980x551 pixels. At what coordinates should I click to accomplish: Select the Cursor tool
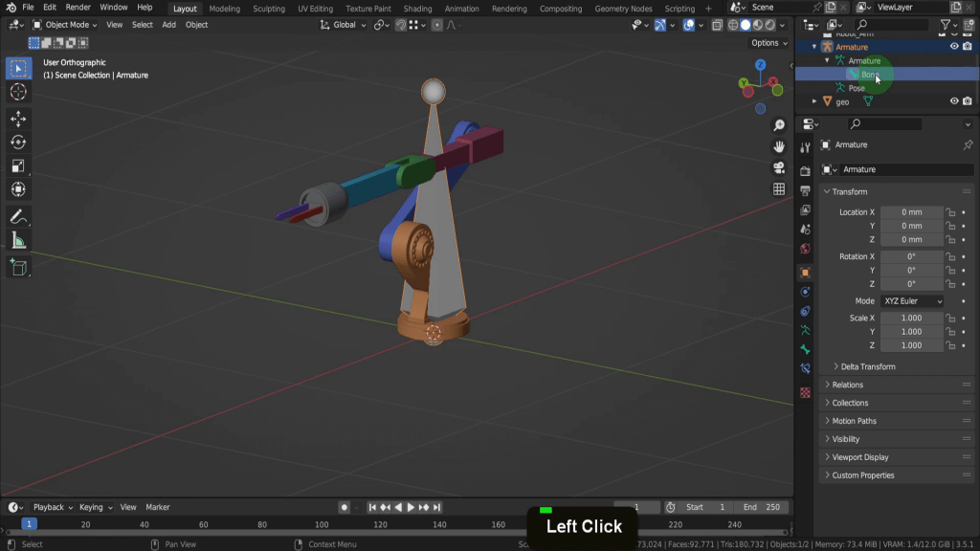click(18, 92)
